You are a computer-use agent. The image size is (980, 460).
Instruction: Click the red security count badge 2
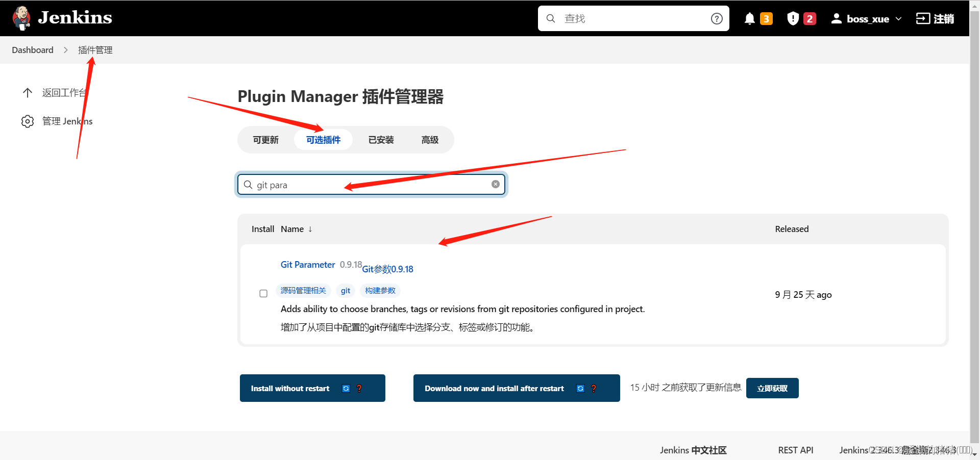pyautogui.click(x=810, y=19)
